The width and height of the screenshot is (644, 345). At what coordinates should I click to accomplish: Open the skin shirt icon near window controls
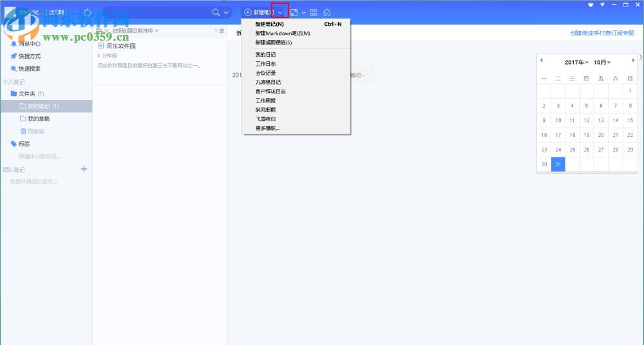[x=591, y=5]
